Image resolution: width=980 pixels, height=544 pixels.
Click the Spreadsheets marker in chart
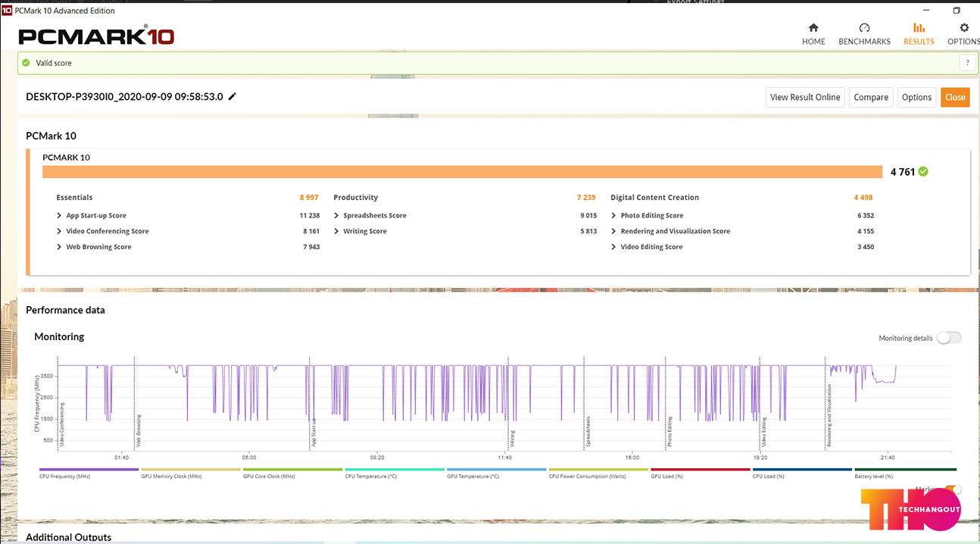[x=588, y=433]
